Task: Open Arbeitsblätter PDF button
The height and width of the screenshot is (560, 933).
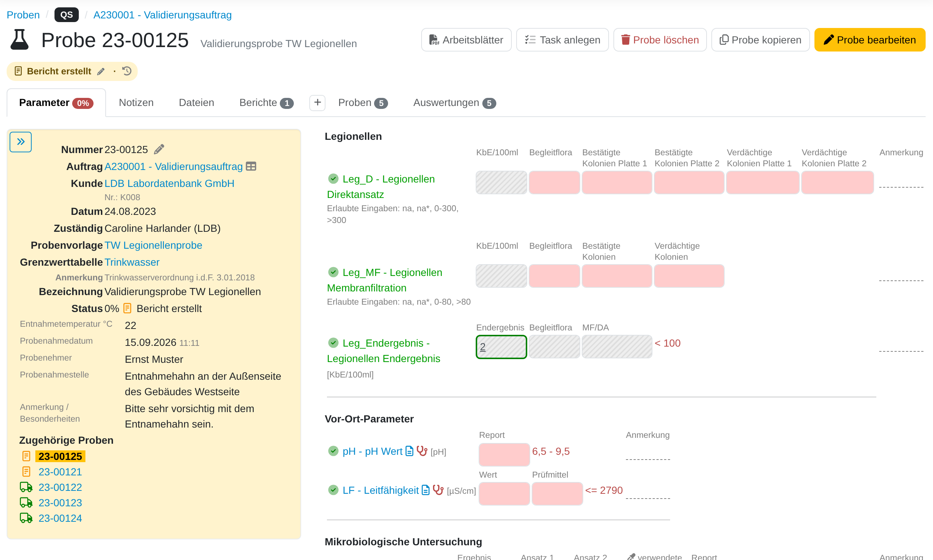Action: click(466, 40)
